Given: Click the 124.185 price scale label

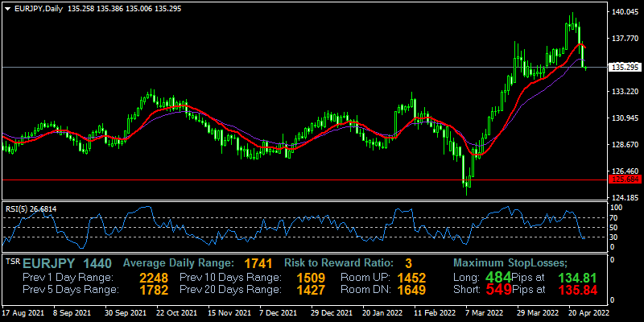Looking at the screenshot, I should pyautogui.click(x=625, y=197).
